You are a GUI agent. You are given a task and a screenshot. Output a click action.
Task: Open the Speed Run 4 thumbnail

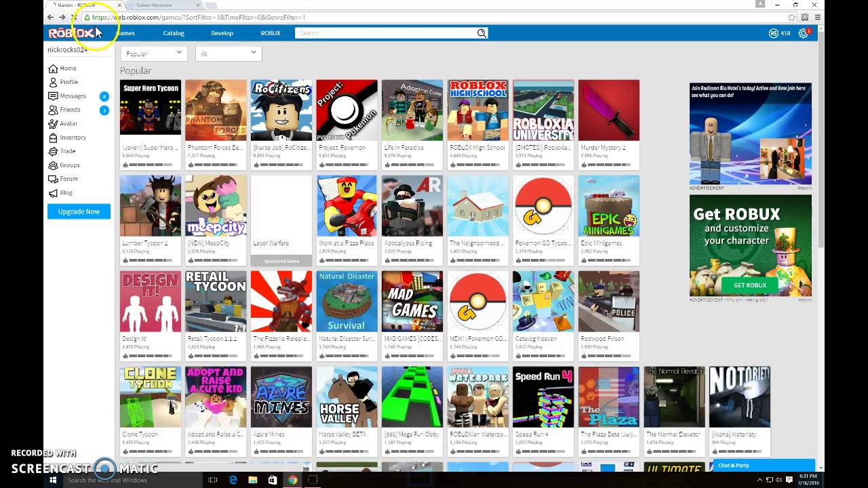[543, 397]
